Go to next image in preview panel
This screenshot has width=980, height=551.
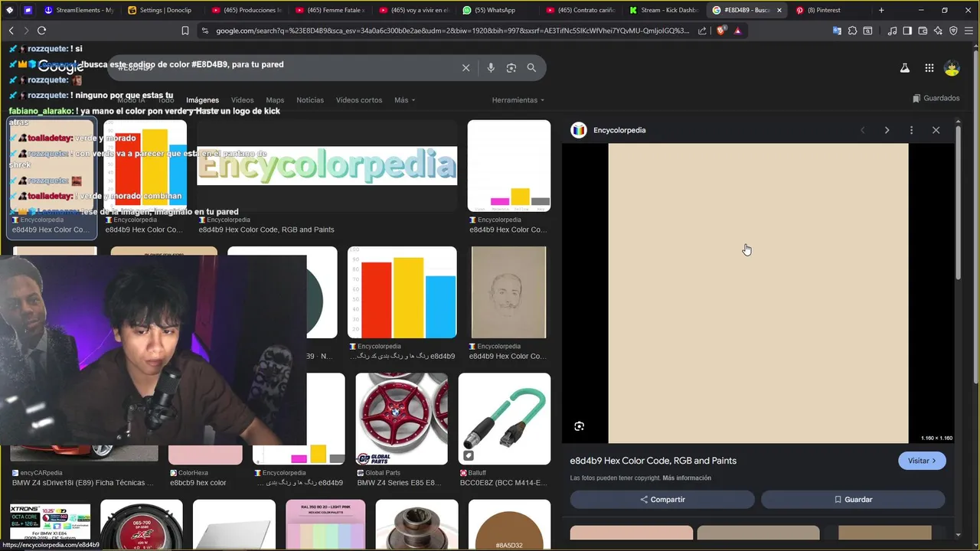click(887, 130)
